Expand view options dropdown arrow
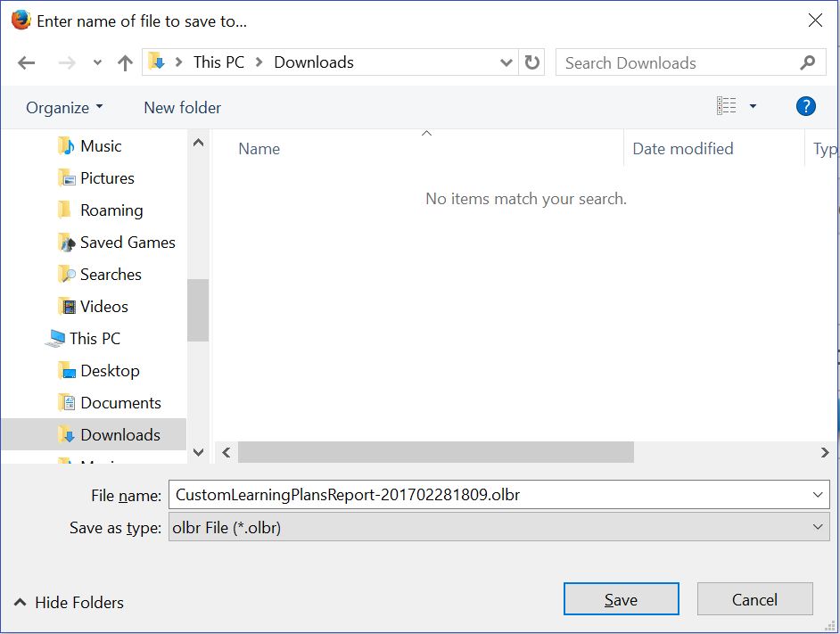This screenshot has width=840, height=634. tap(753, 107)
